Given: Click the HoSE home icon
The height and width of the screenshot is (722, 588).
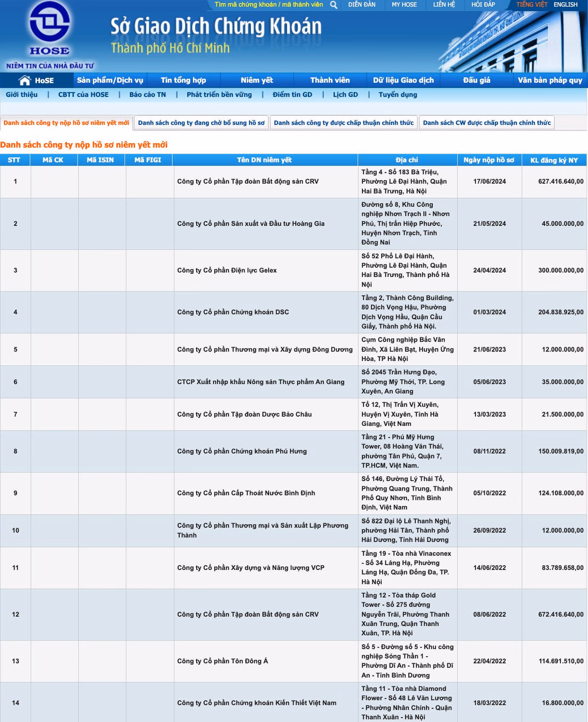Looking at the screenshot, I should (x=25, y=80).
